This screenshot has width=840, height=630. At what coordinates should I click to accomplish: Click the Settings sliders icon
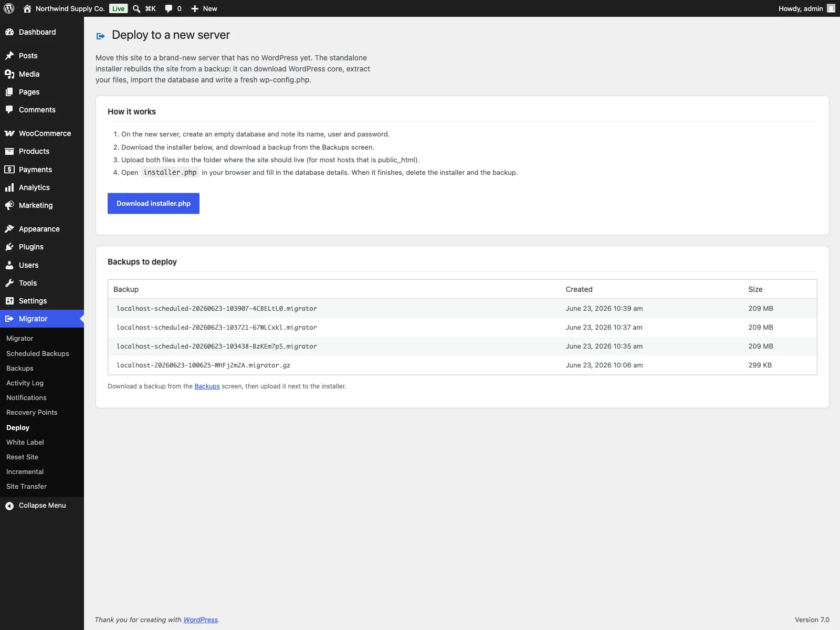click(9, 301)
